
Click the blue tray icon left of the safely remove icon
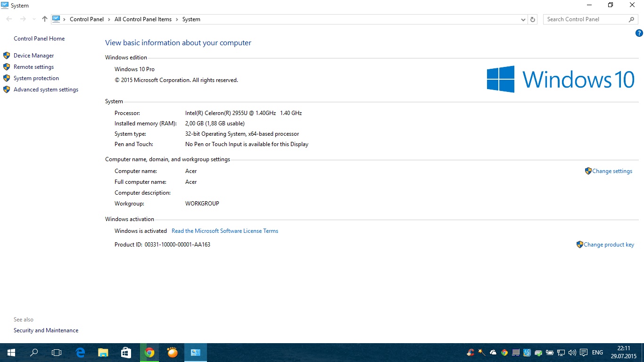click(527, 353)
